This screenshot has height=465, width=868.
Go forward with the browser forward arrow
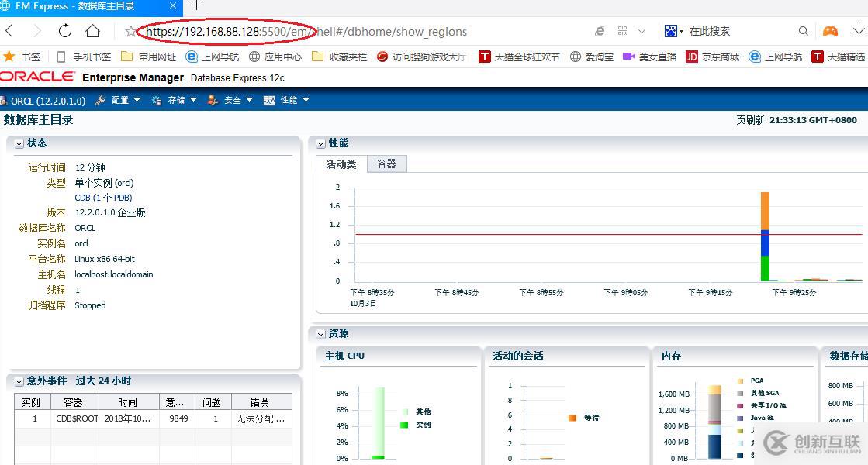[37, 31]
